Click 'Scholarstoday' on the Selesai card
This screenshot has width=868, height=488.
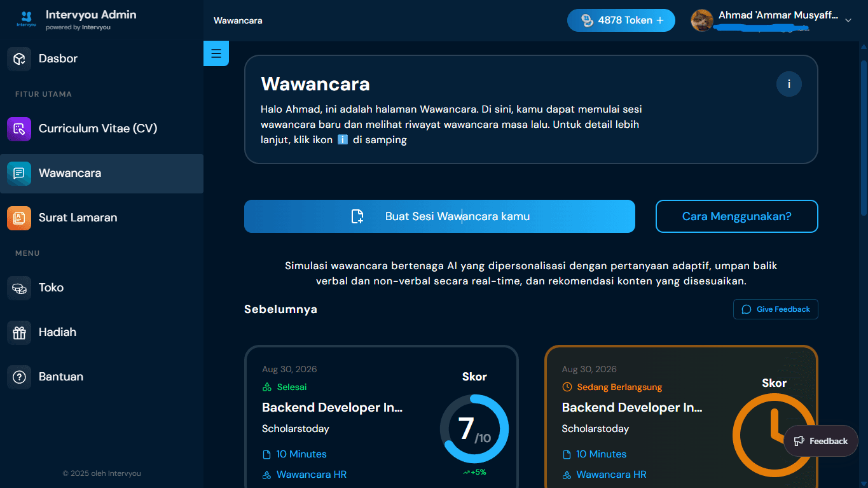tap(296, 429)
